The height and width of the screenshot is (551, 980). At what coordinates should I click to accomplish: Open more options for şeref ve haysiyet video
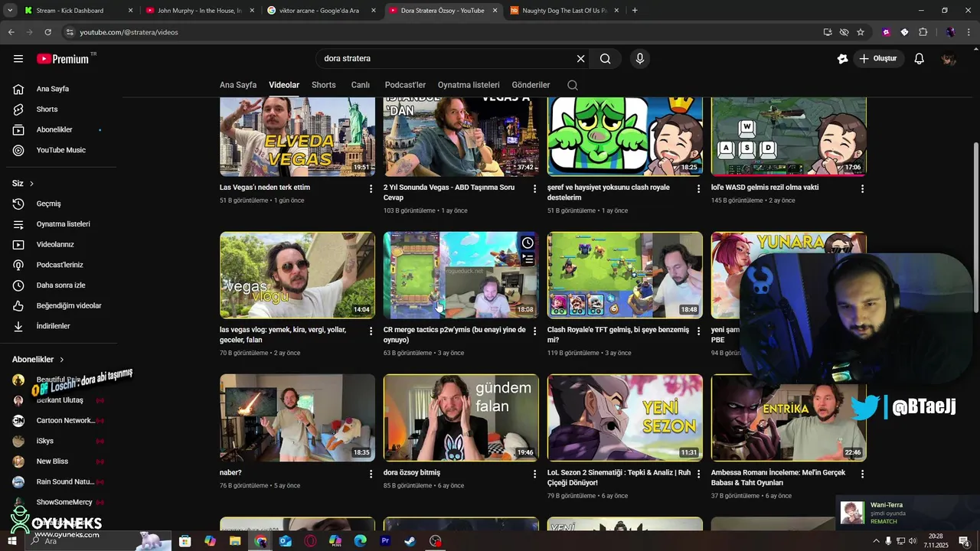699,188
